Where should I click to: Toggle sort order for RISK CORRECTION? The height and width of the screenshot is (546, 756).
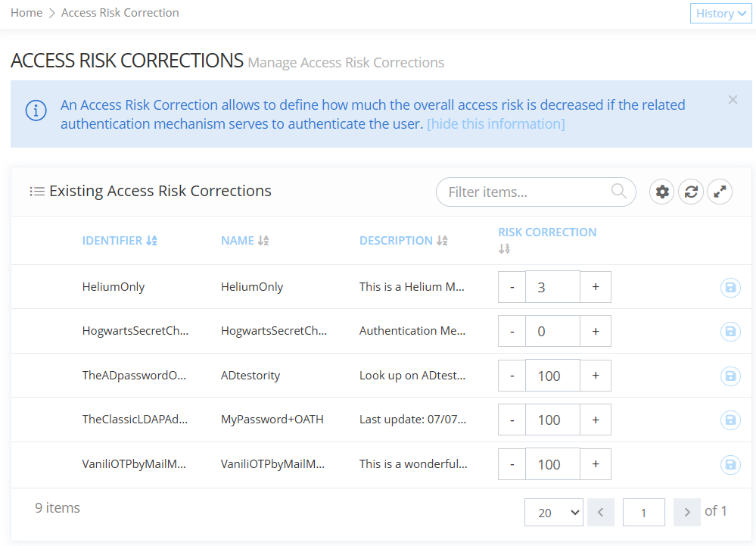pyautogui.click(x=504, y=247)
